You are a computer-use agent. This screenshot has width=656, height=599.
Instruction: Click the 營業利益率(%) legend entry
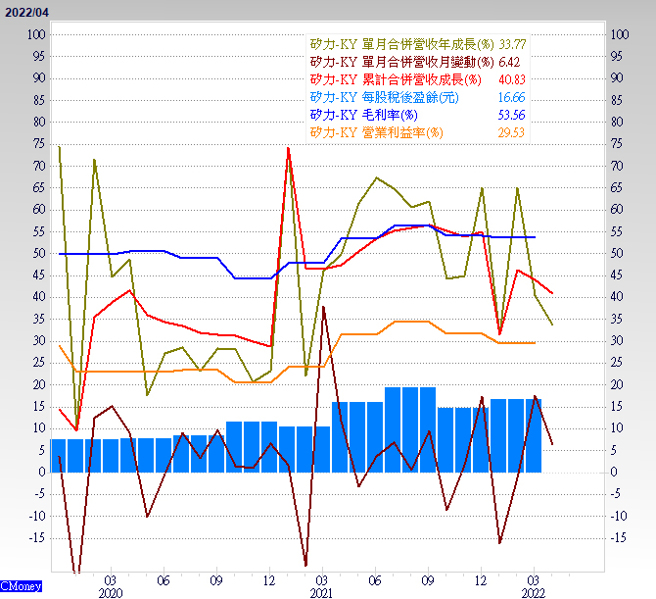click(375, 132)
